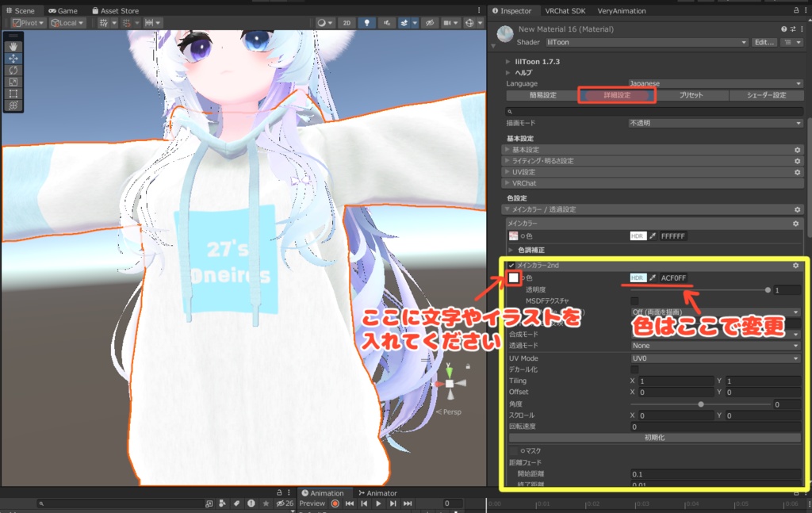Expand the ヘルプ foldout

508,72
